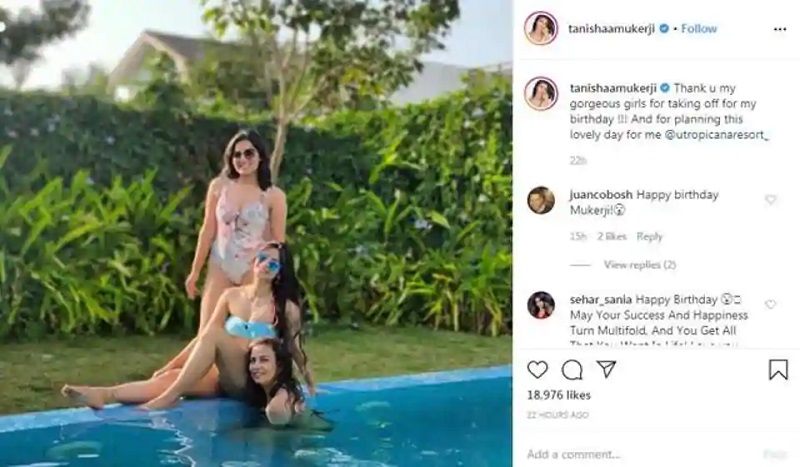
Task: Open tanishaamukerji avatar beside caption
Action: [x=541, y=93]
